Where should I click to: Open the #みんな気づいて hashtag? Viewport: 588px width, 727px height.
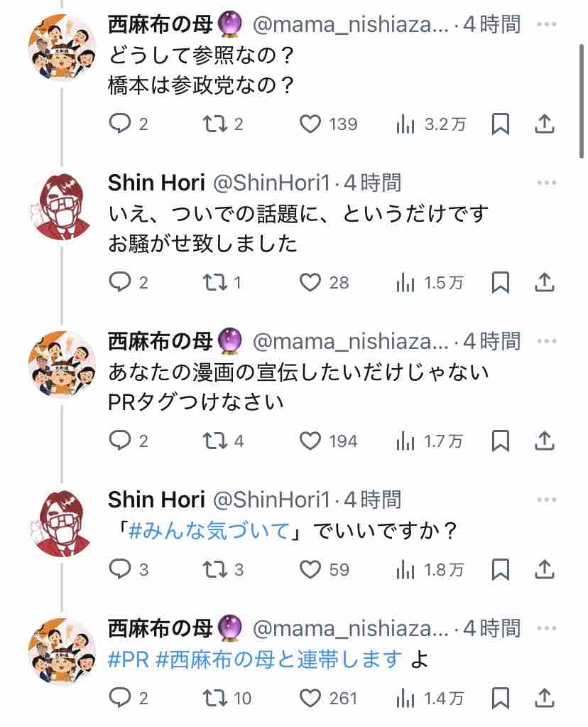[x=209, y=530]
